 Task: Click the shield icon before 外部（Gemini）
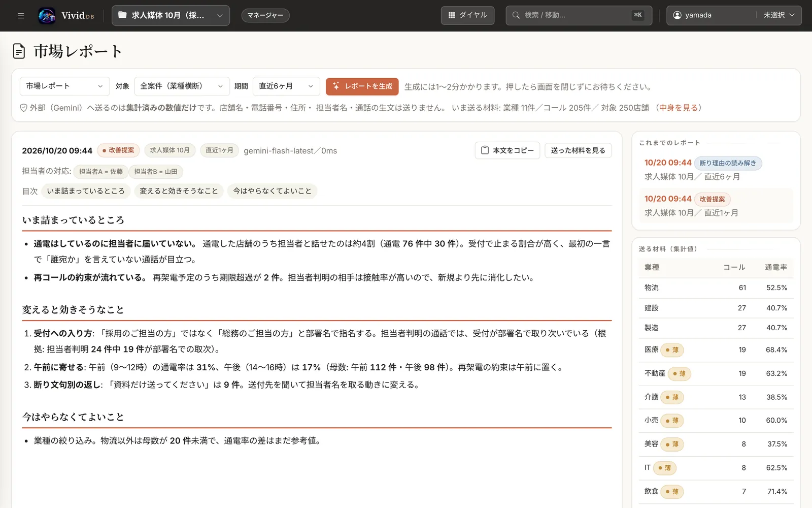coord(23,108)
